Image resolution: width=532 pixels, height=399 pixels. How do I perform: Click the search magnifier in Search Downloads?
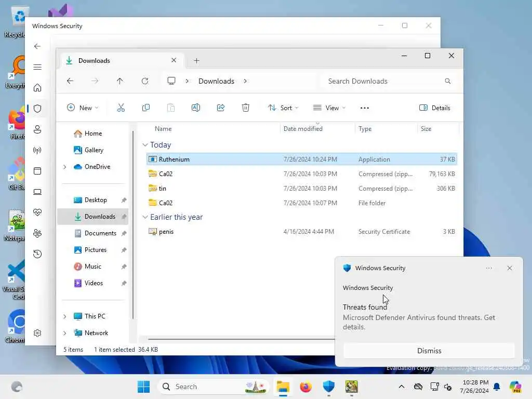(448, 81)
